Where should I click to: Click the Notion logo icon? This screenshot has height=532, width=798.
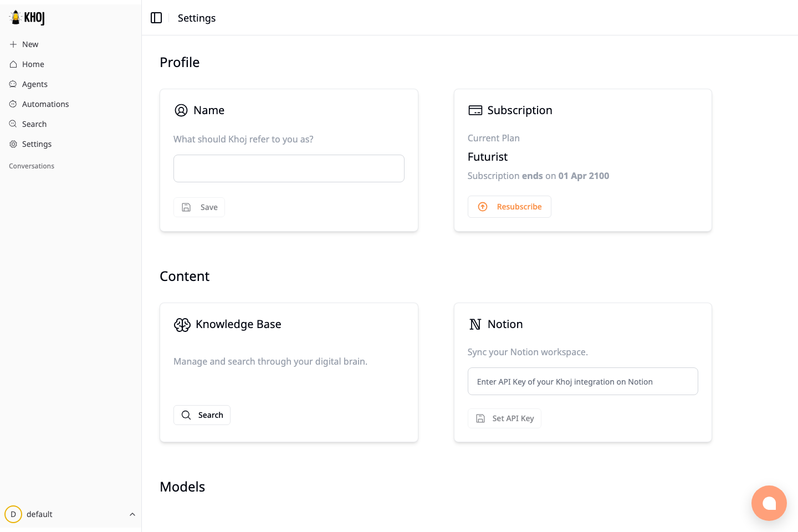tap(475, 324)
